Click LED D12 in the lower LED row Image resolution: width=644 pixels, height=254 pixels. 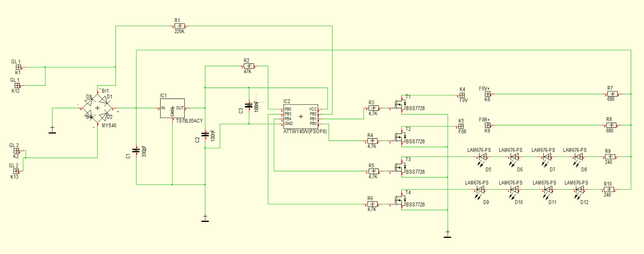tap(580, 190)
